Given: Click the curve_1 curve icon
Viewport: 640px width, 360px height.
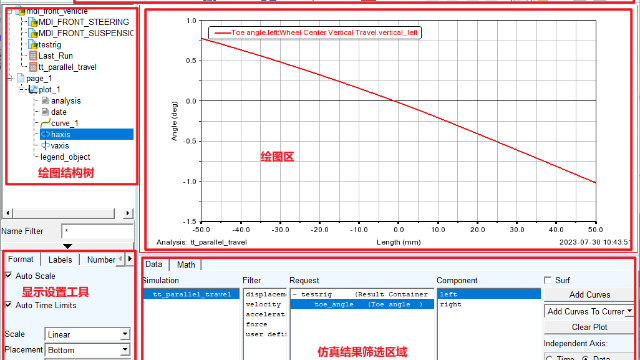Looking at the screenshot, I should click(45, 123).
